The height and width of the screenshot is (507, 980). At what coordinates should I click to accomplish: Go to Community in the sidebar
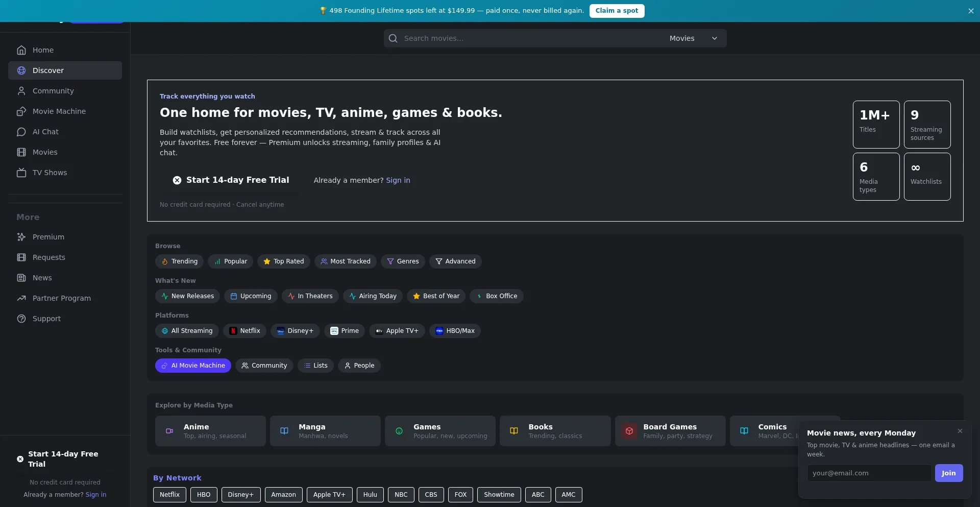pyautogui.click(x=65, y=91)
